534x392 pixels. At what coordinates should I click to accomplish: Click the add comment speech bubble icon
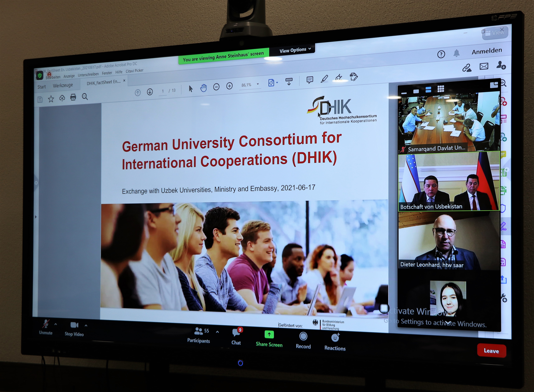(310, 80)
